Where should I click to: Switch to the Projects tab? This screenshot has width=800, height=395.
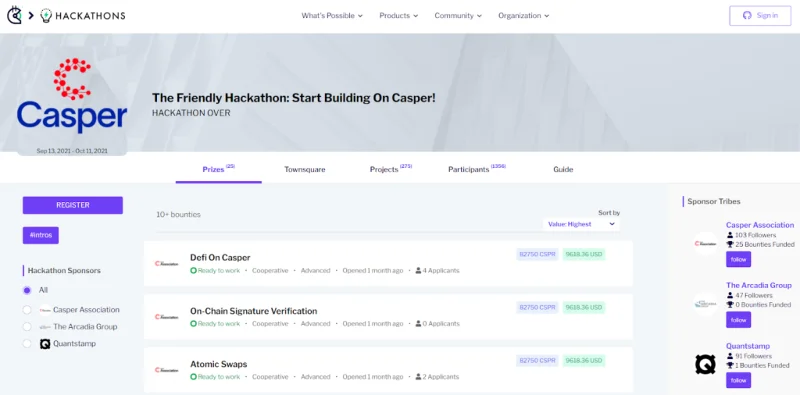coord(390,169)
